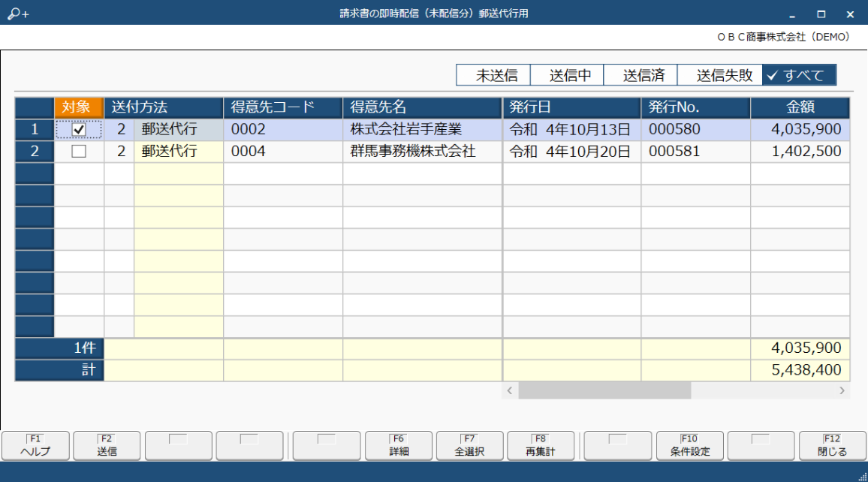Select the 送信済 filter tab

tap(640, 75)
